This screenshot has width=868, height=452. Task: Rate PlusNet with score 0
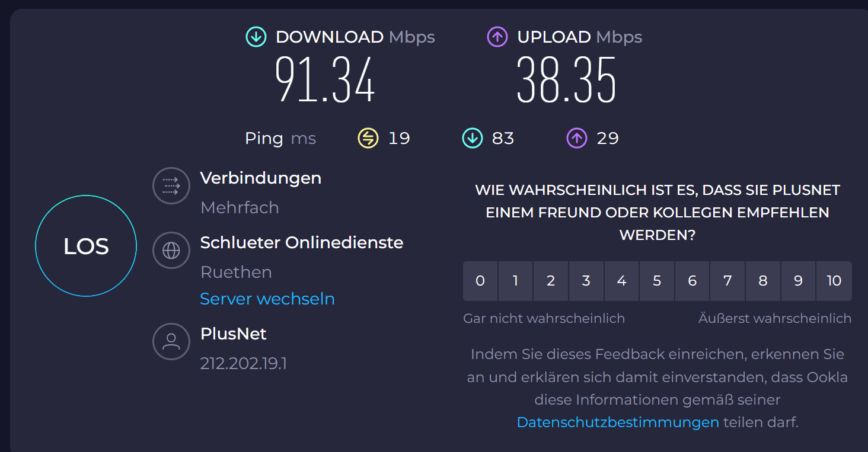[x=480, y=281]
